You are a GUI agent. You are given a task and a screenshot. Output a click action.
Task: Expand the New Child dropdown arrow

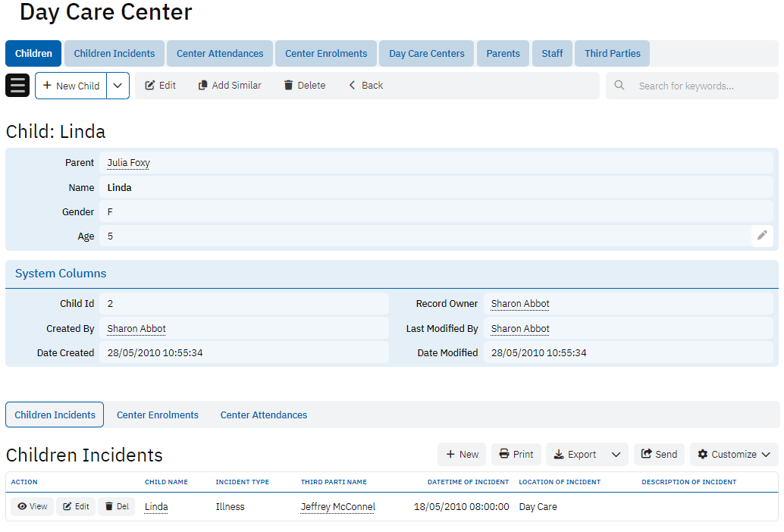click(x=118, y=86)
